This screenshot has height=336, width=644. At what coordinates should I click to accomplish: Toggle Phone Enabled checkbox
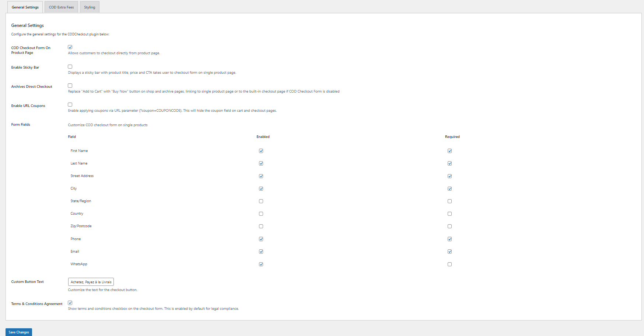(x=261, y=239)
